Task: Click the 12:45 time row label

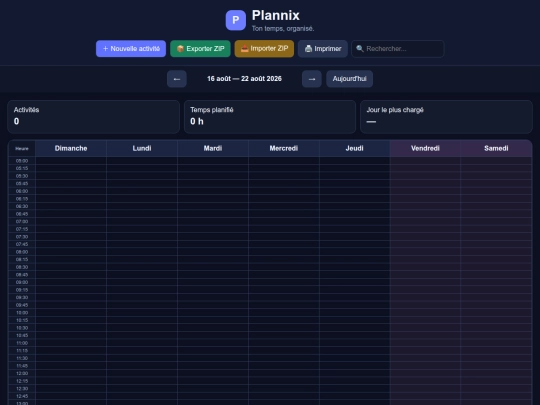Action: pyautogui.click(x=22, y=396)
